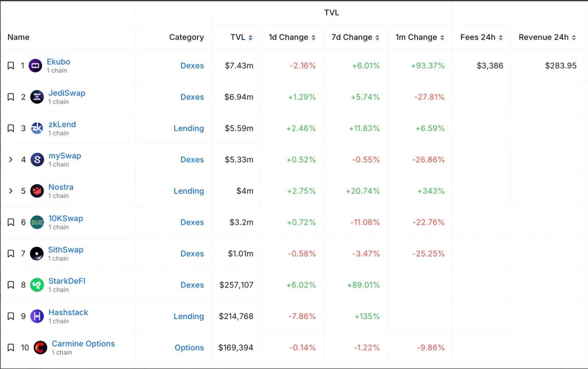Sort by the TVL column arrows
Screen dimensions: 588x369
(x=251, y=37)
